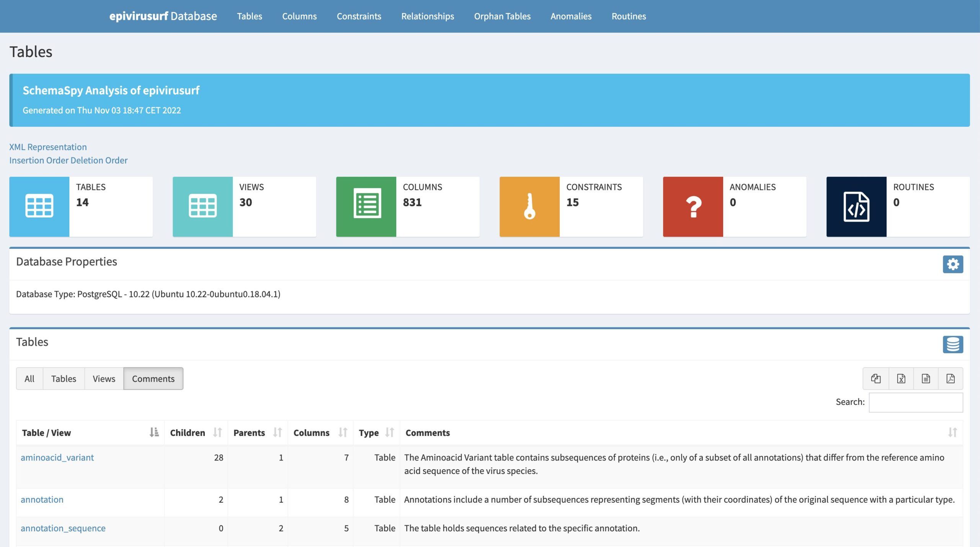Click the Routines code file icon
This screenshot has height=547, width=980.
pos(856,206)
